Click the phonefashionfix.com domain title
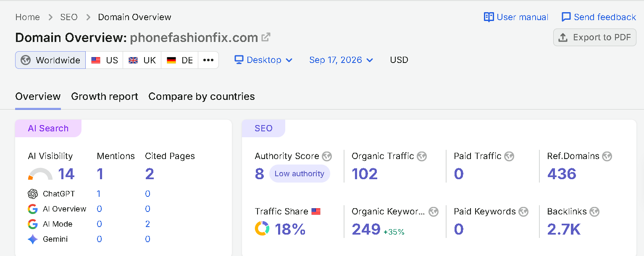Screen dimensions: 644x256 194,37
